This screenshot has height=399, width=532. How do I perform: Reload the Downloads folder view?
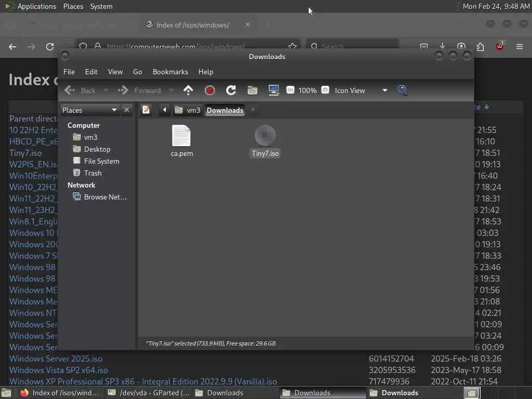[231, 90]
